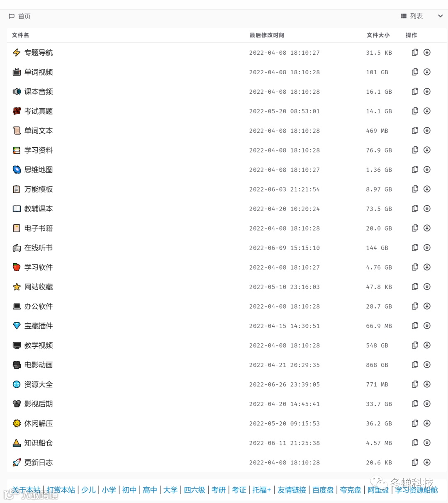This screenshot has height=503, width=448.
Task: Expand the chevron beside 列表
Action: pyautogui.click(x=440, y=16)
